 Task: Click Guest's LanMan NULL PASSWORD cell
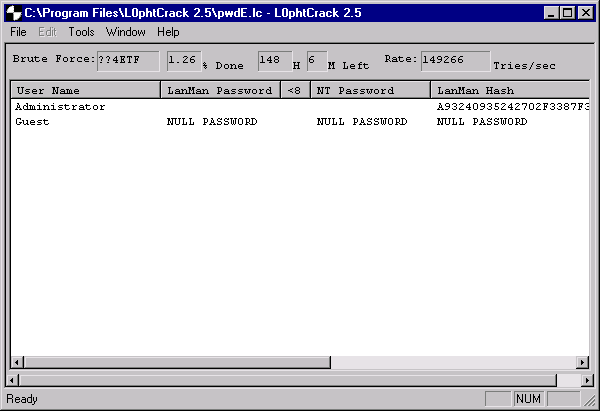[x=212, y=122]
